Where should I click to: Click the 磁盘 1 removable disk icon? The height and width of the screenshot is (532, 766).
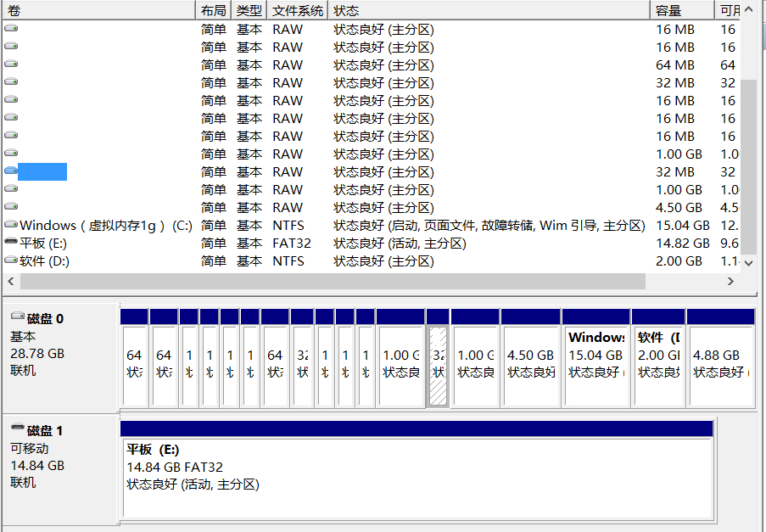click(18, 427)
